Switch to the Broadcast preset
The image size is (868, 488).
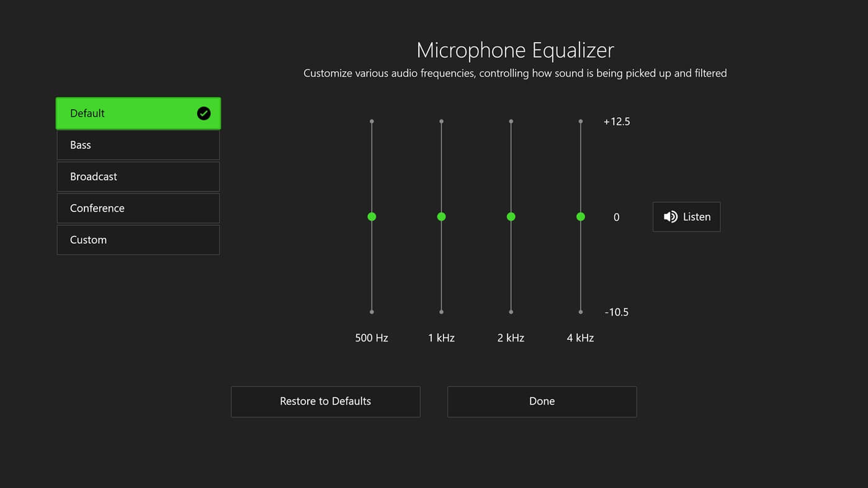tap(138, 177)
